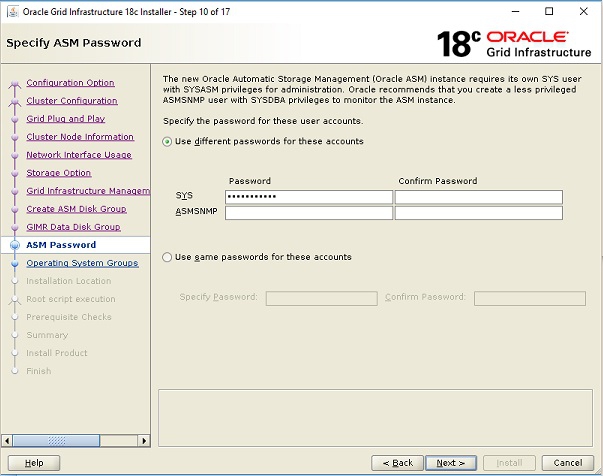
Task: Select 'Use same passwords for these accounts'
Action: [x=167, y=257]
